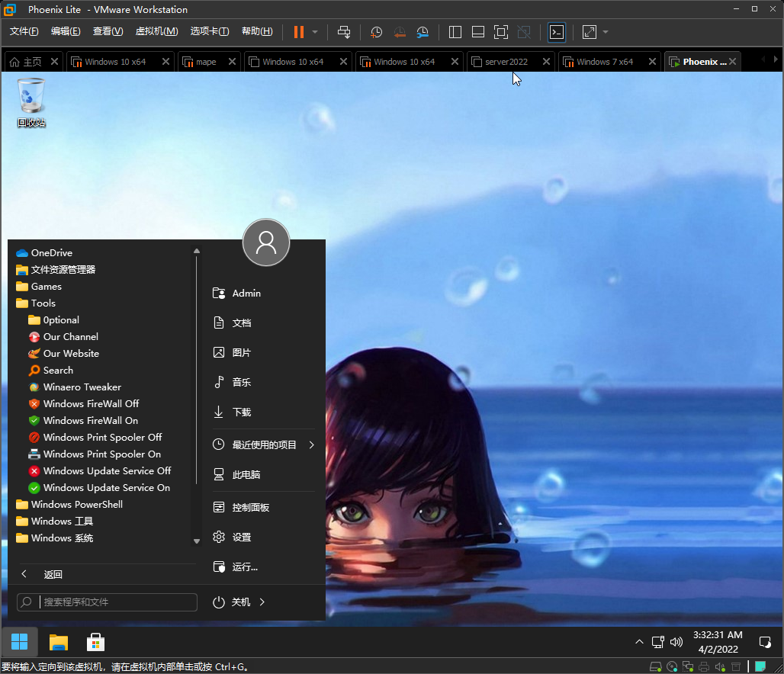Switch to the server2022 tab

point(506,62)
